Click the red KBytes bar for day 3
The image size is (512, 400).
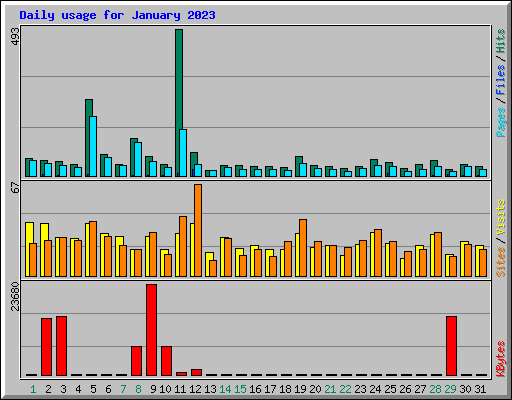click(x=61, y=346)
